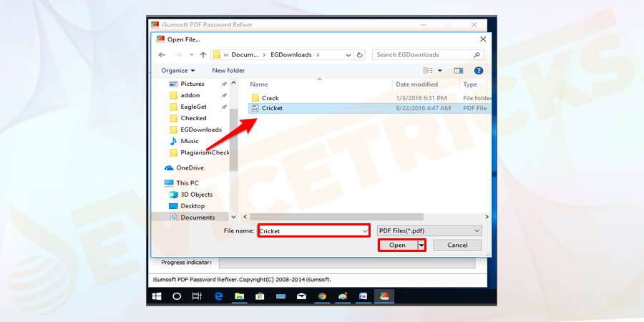Open the recent locations dropdown arrow
This screenshot has height=322, width=644.
click(191, 54)
